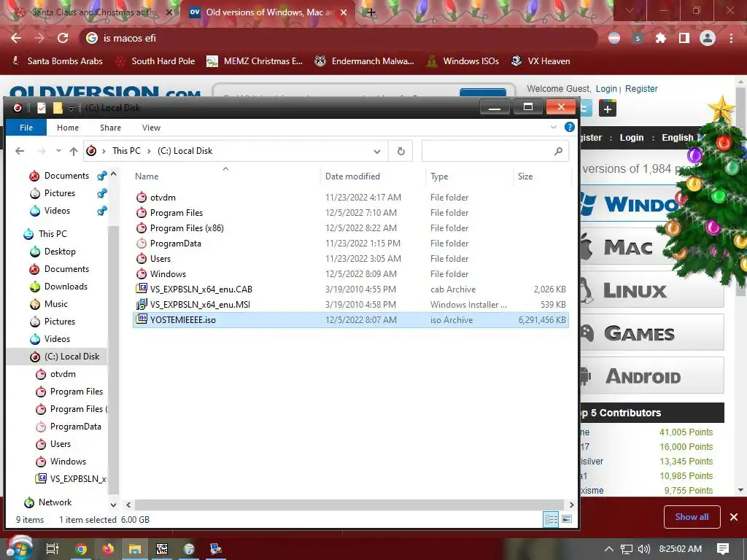Click the Refresh button in address bar
Viewport: 747px width, 560px height.
pyautogui.click(x=400, y=151)
